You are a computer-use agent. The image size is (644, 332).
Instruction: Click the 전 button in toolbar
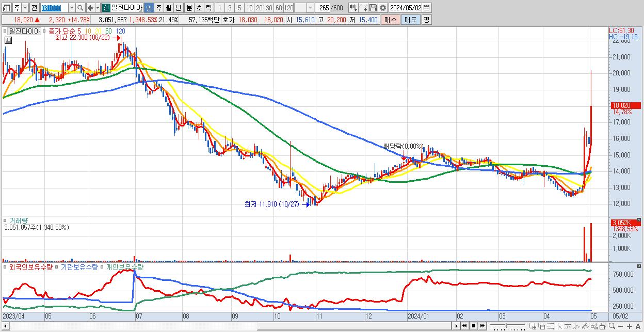[x=34, y=8]
